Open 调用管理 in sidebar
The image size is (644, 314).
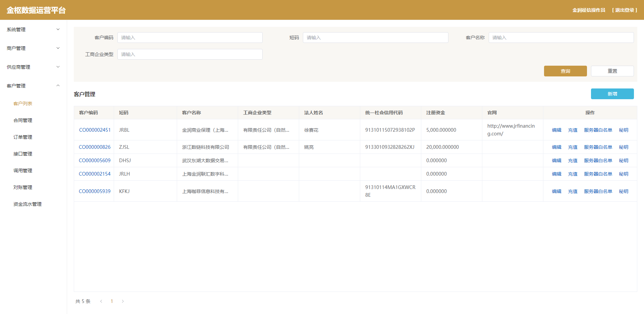23,171
